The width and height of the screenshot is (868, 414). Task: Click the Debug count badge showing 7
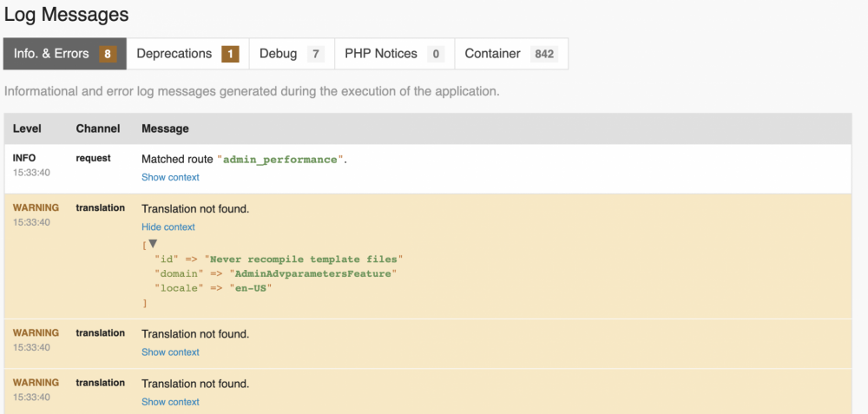click(317, 54)
